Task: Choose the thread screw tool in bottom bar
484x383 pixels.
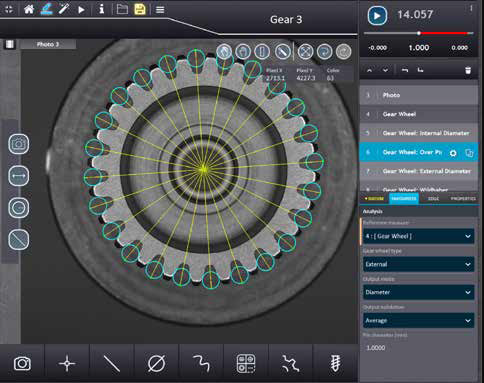Action: coord(335,363)
